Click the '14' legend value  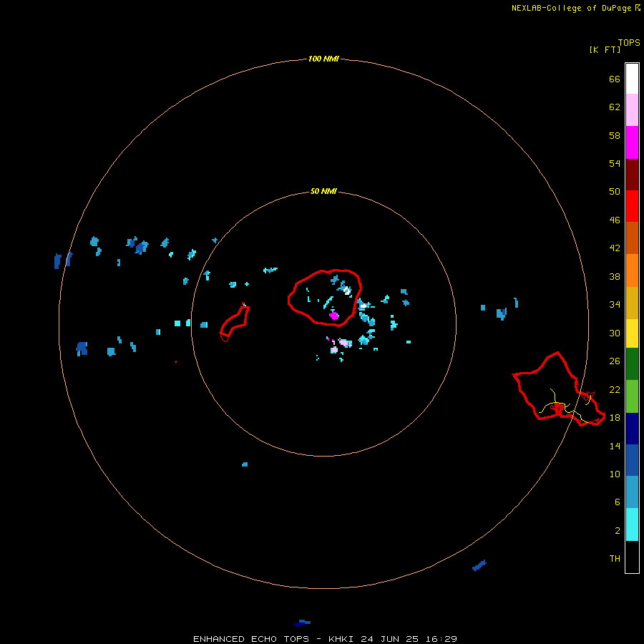click(x=615, y=446)
